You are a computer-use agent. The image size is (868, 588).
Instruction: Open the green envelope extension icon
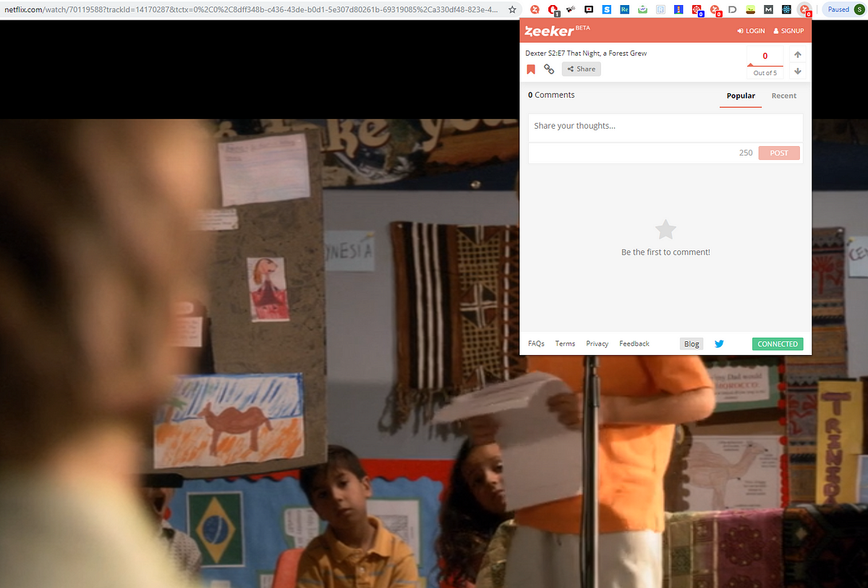(642, 9)
